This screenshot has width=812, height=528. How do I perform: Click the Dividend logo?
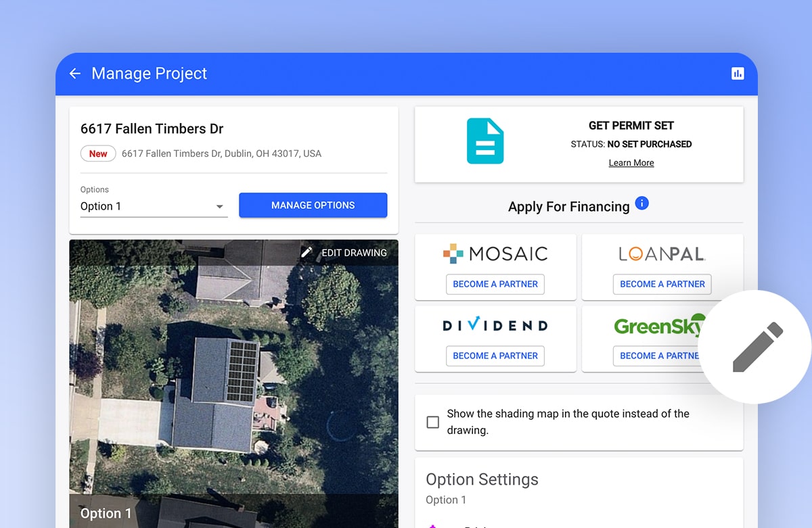point(495,325)
